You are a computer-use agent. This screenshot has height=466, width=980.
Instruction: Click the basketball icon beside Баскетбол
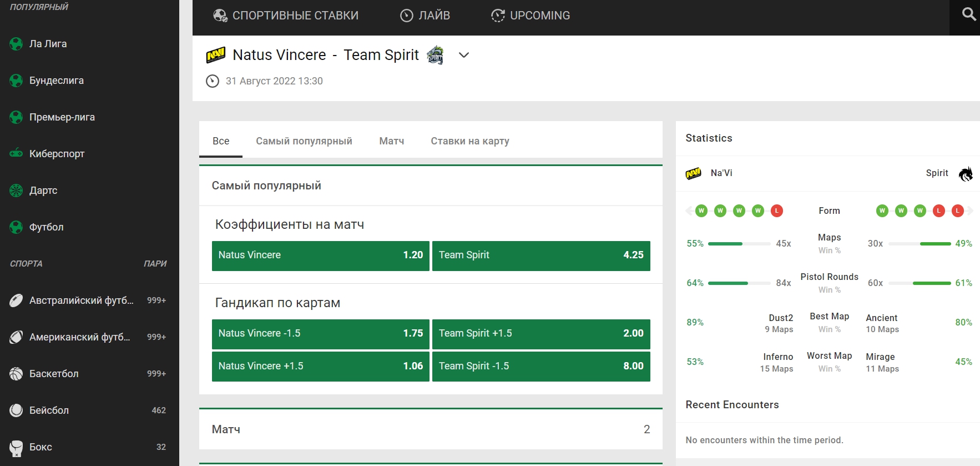[x=16, y=374]
